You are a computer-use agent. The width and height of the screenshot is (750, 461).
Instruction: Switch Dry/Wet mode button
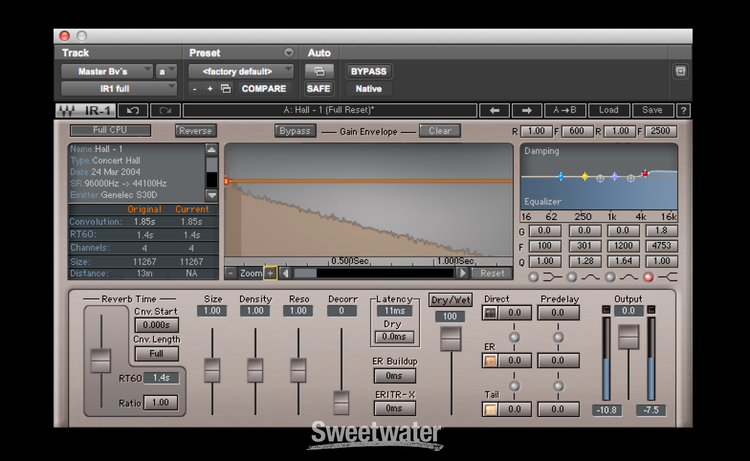pos(452,299)
